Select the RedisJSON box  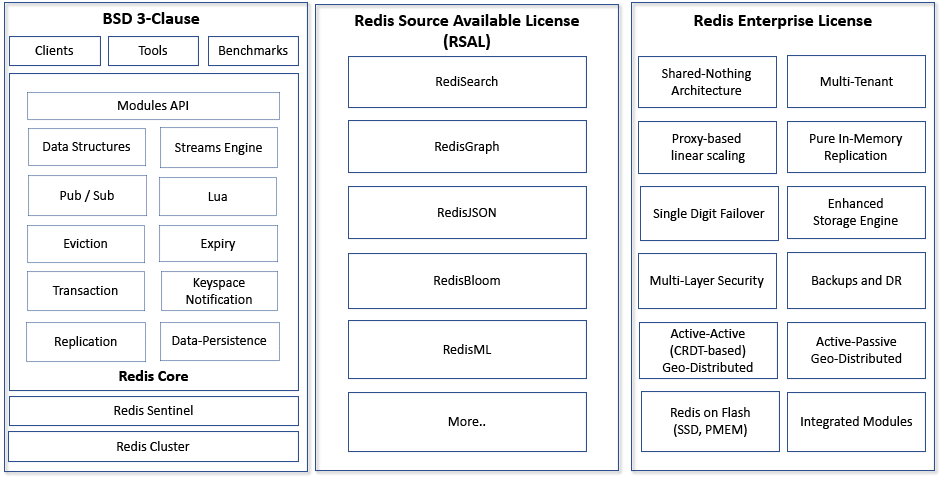(x=467, y=212)
